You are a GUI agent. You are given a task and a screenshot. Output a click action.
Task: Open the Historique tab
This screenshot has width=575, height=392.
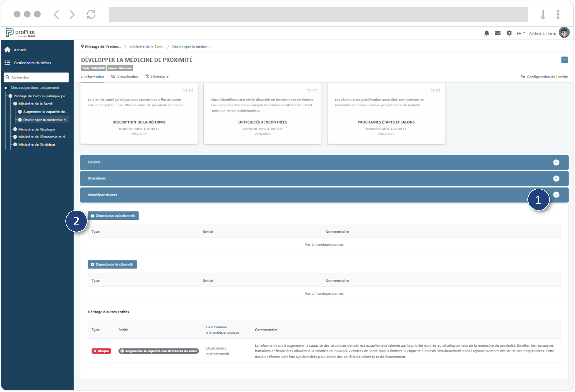click(x=157, y=77)
